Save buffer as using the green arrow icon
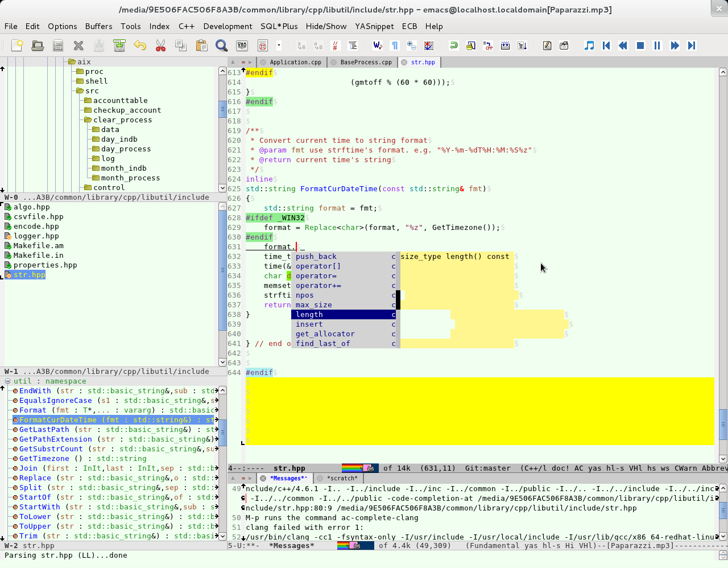Image resolution: width=728 pixels, height=568 pixels. pyautogui.click(x=119, y=46)
